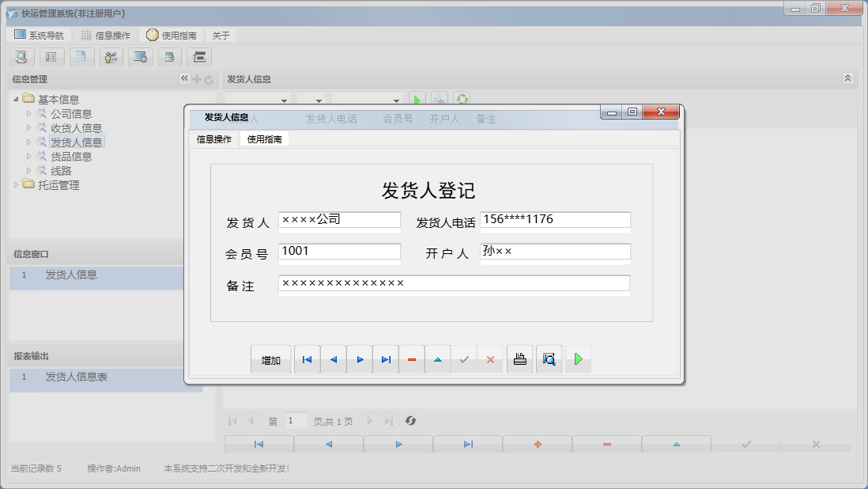Click the page number input field at bottom
This screenshot has width=868, height=489.
coord(296,420)
